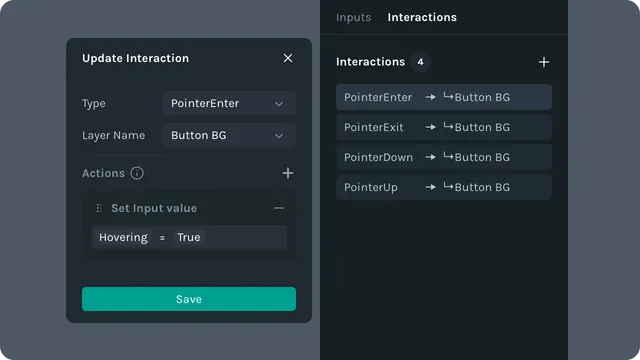Click the Actions label
The width and height of the screenshot is (640, 360).
(103, 173)
